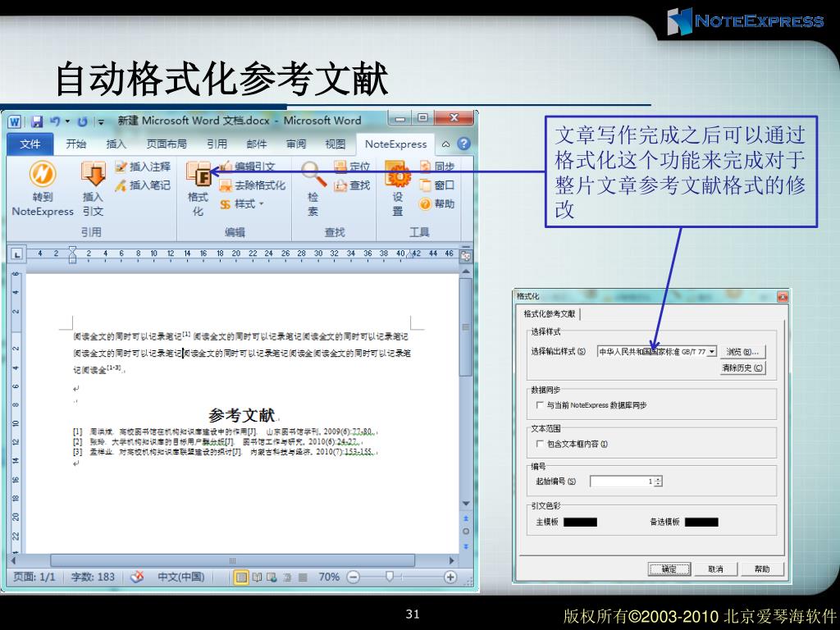Click the vertical scrollbar down arrow
Viewport: 840px width, 630px height.
(466, 504)
